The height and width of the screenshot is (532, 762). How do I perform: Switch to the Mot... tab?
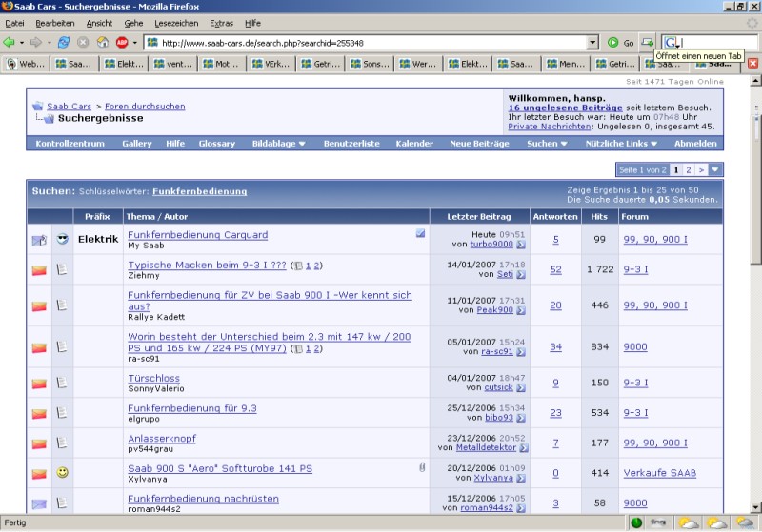pos(222,64)
